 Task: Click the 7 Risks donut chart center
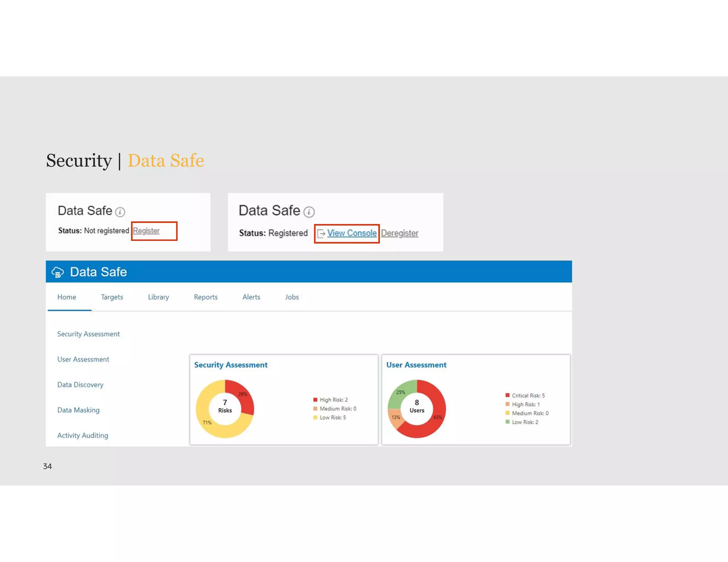point(225,406)
